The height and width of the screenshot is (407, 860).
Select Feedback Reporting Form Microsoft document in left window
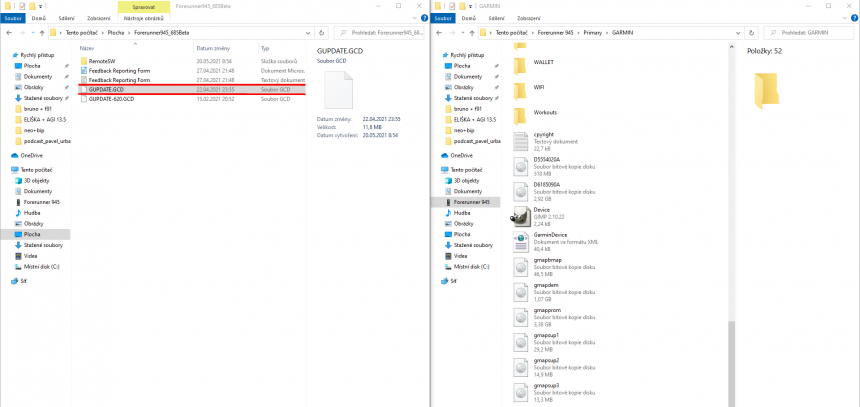[191, 71]
